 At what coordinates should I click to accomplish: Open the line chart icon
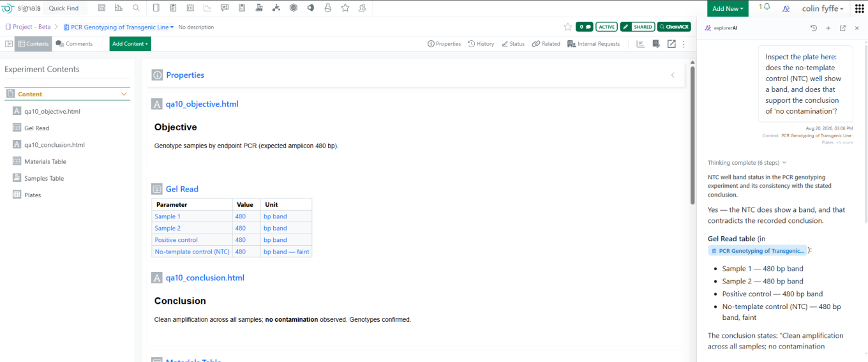[207, 8]
